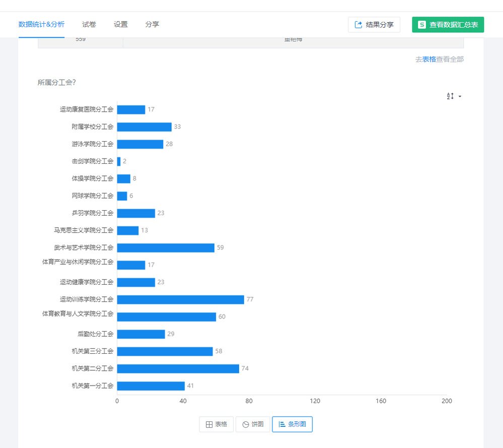
Task: Click the 运动健康学院分工会 bar
Action: (x=136, y=282)
